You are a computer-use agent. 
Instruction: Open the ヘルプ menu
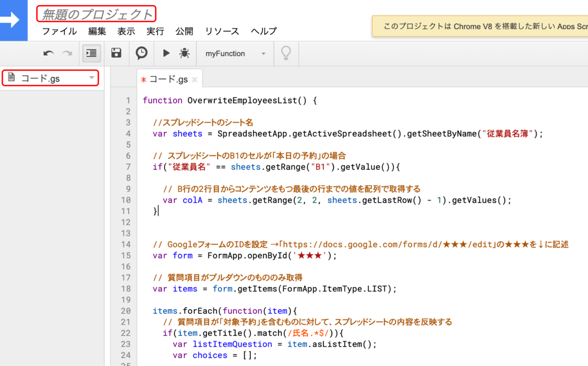tap(264, 31)
